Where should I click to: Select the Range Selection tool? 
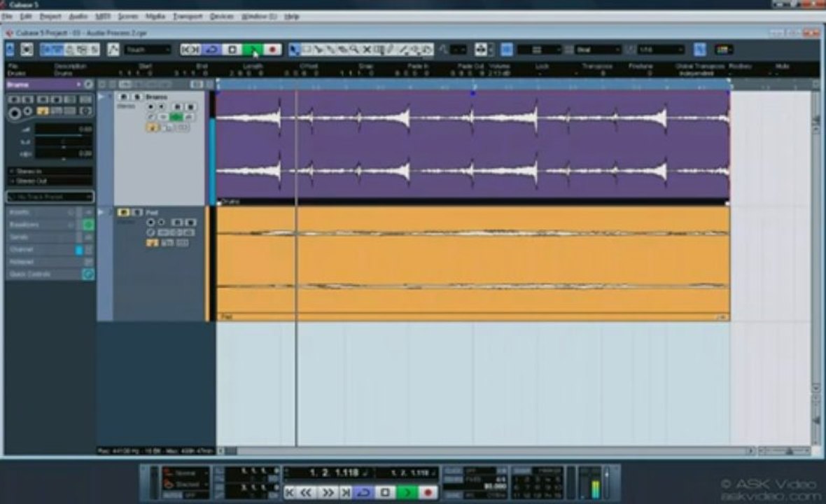point(306,50)
